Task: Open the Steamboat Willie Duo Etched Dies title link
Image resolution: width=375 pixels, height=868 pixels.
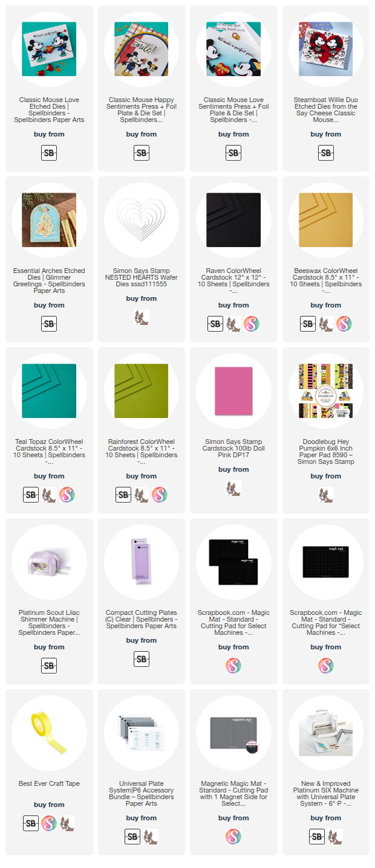Action: tap(326, 110)
